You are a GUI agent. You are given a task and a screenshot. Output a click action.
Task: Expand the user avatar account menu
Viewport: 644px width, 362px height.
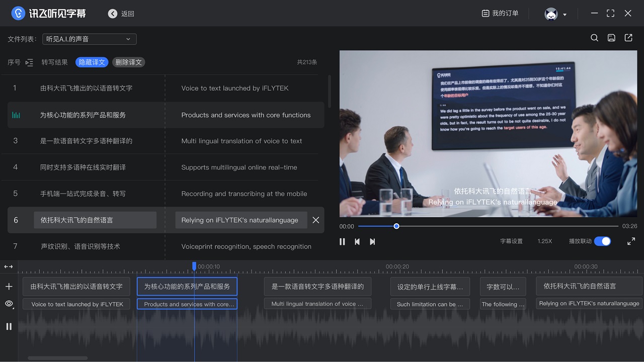(556, 14)
